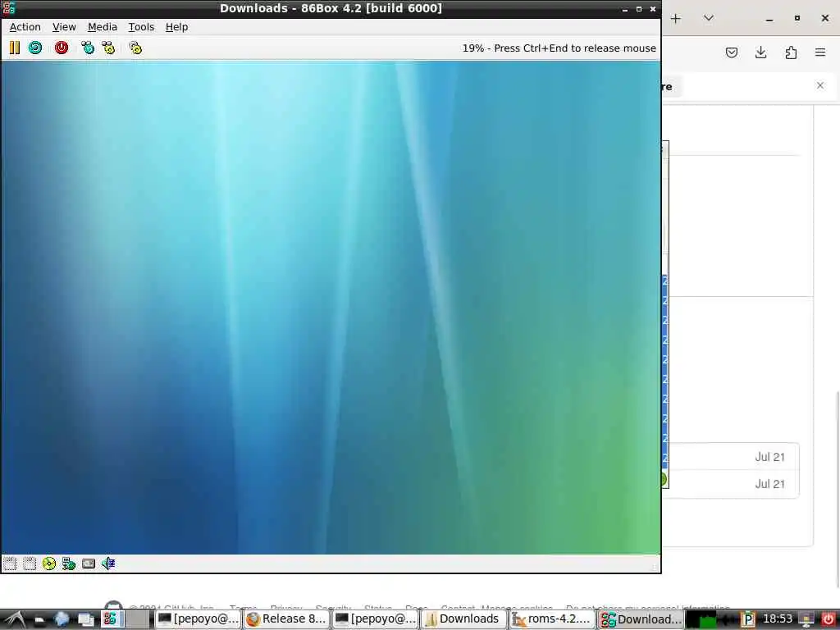The width and height of the screenshot is (840, 630).
Task: Hard reset the 86Box machine
Action: 35,48
